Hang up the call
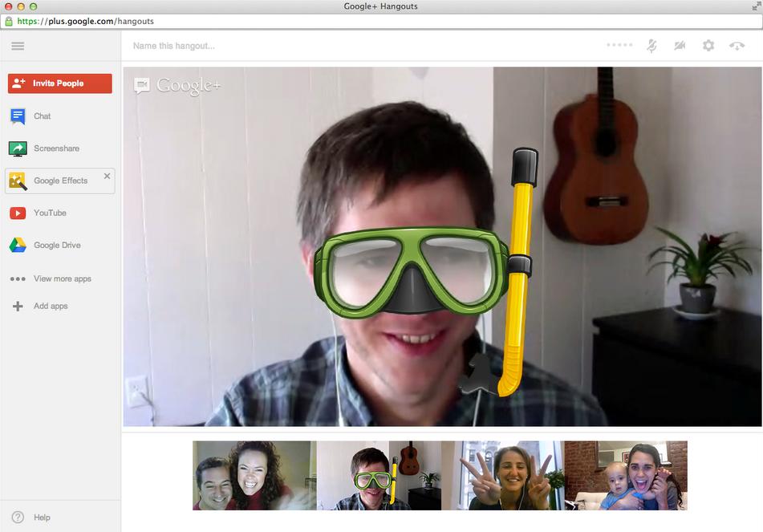Screen dimensions: 763x532 (x=737, y=46)
